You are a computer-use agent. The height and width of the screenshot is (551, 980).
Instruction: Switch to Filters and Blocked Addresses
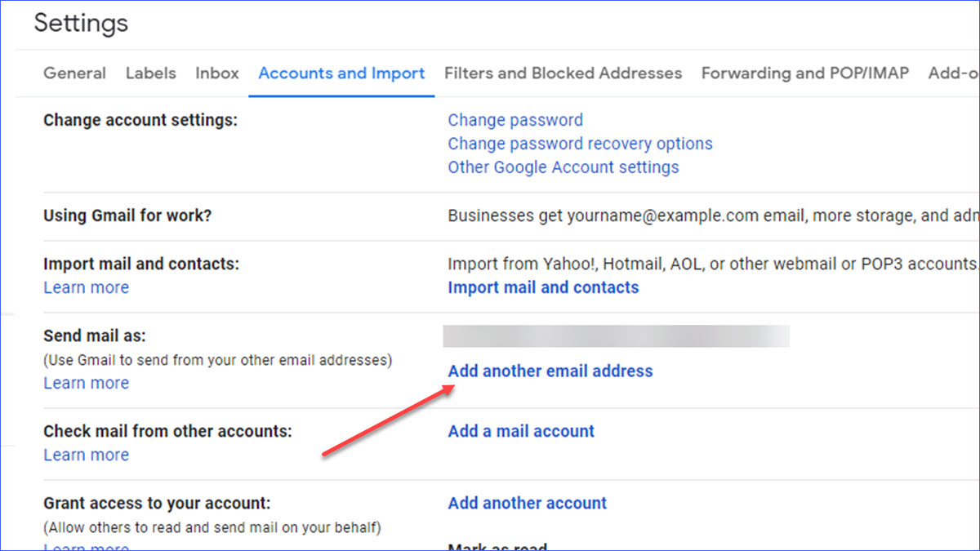(563, 73)
